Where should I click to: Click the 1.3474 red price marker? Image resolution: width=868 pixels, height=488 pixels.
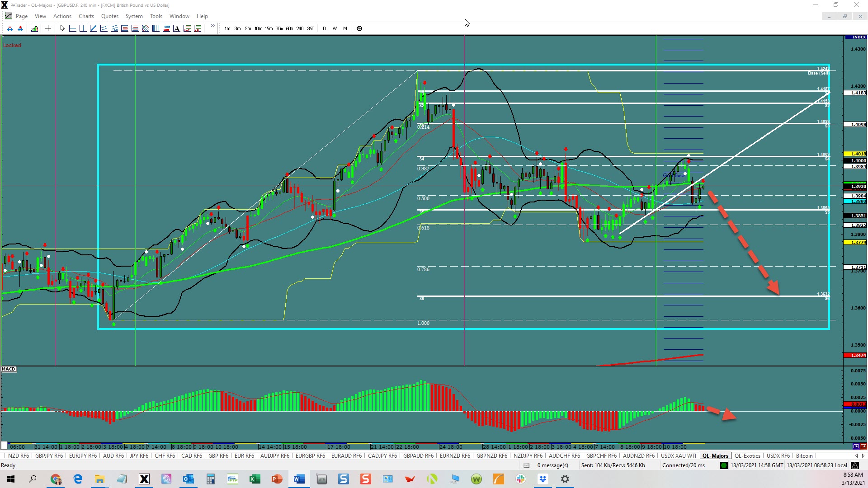click(x=855, y=356)
